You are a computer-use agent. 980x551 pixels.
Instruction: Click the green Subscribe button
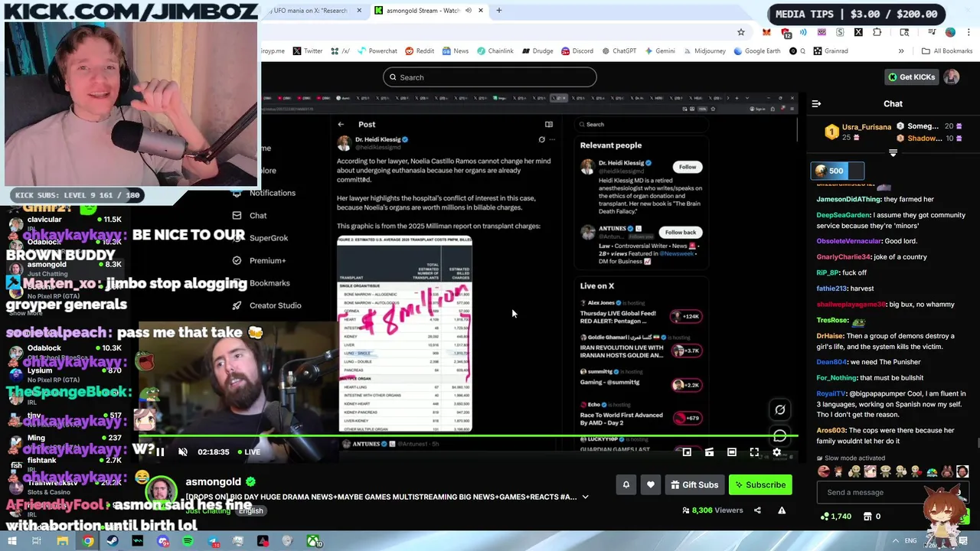[x=760, y=484]
